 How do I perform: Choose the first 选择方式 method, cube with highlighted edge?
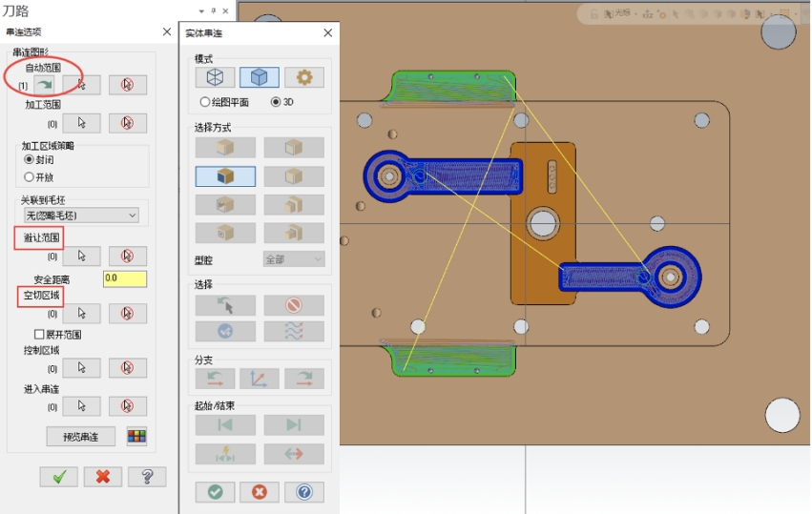tap(225, 148)
